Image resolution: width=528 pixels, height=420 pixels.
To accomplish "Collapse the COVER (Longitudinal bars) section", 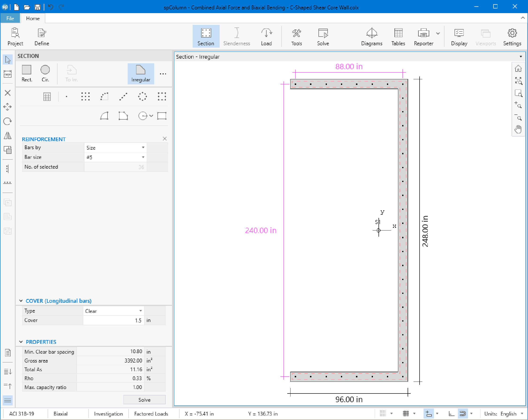I will (x=21, y=301).
